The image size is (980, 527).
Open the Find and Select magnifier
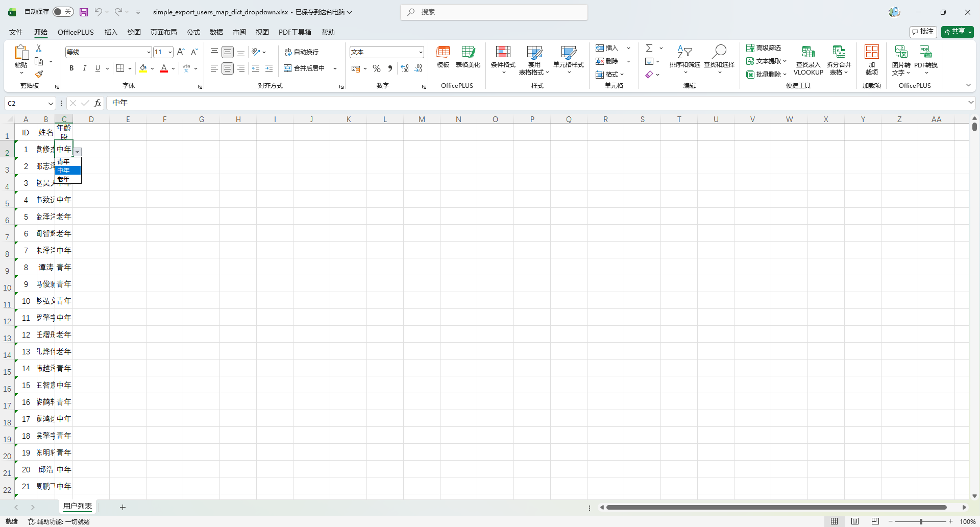[719, 52]
